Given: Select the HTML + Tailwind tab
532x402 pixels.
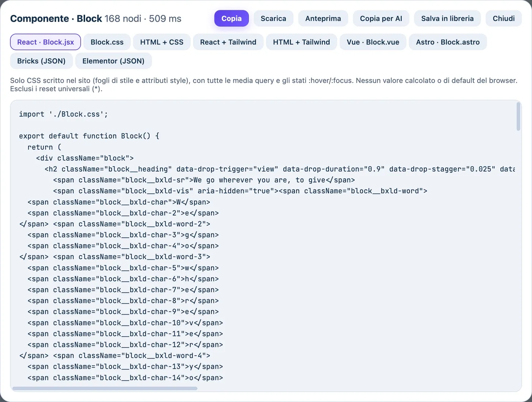Looking at the screenshot, I should [301, 42].
